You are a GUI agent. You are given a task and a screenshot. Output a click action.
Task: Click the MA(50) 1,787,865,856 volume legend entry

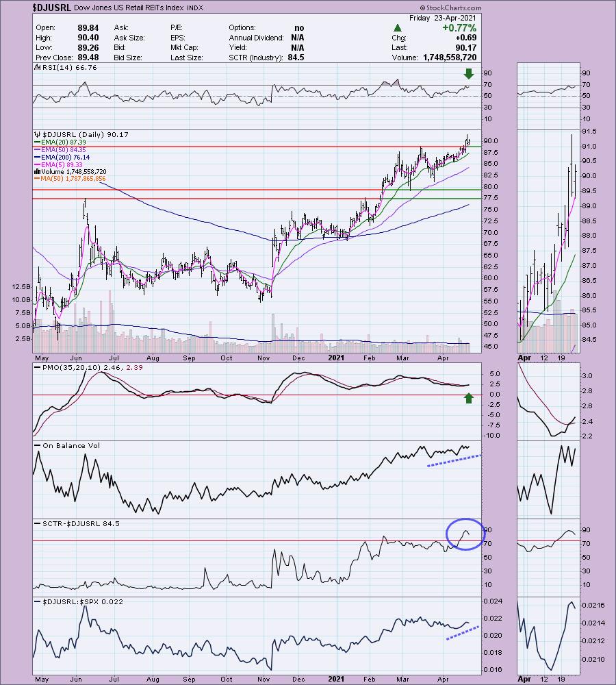(73, 179)
